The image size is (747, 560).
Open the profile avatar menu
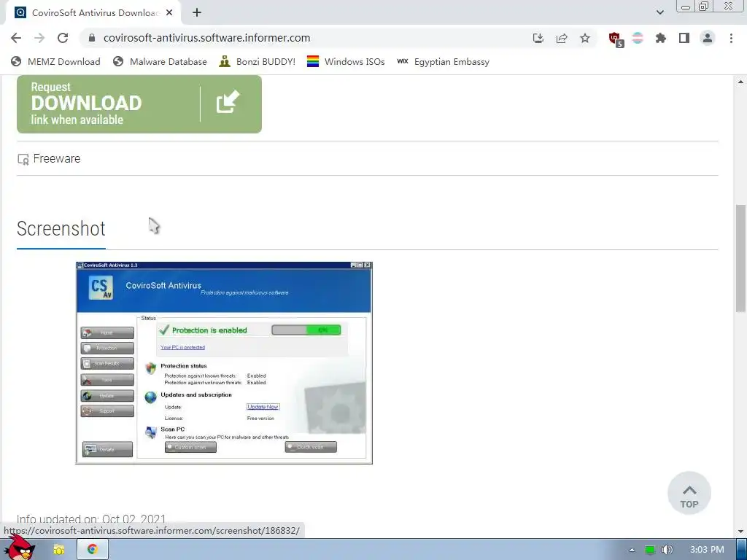pyautogui.click(x=708, y=38)
